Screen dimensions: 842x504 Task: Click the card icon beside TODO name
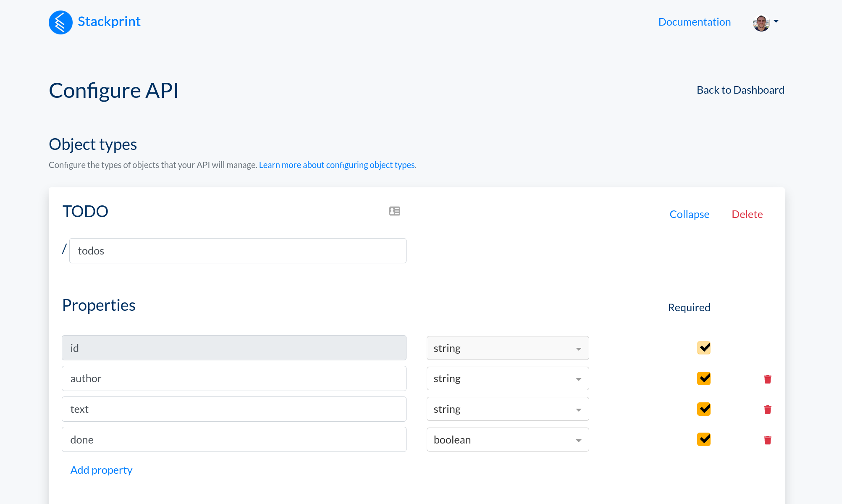[x=394, y=211]
